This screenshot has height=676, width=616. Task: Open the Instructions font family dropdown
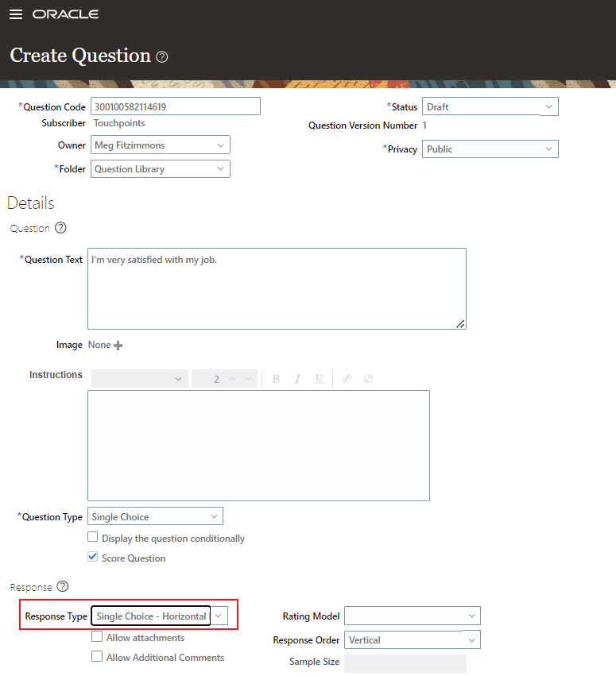[x=140, y=379]
